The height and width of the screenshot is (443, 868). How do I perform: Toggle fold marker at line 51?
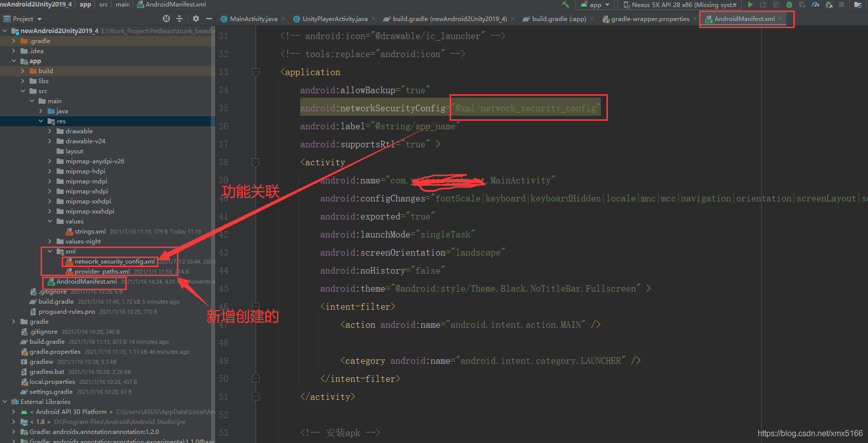[x=256, y=397]
